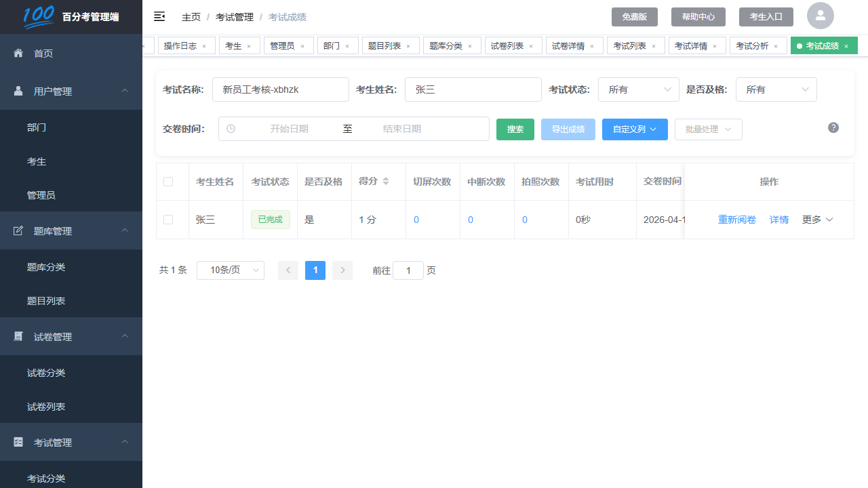Collapse the sidebar with the hamburger icon
The image size is (868, 488).
point(159,16)
